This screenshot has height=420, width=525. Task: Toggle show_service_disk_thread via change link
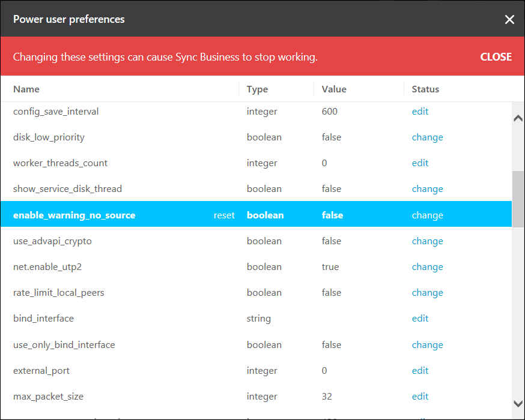click(427, 189)
